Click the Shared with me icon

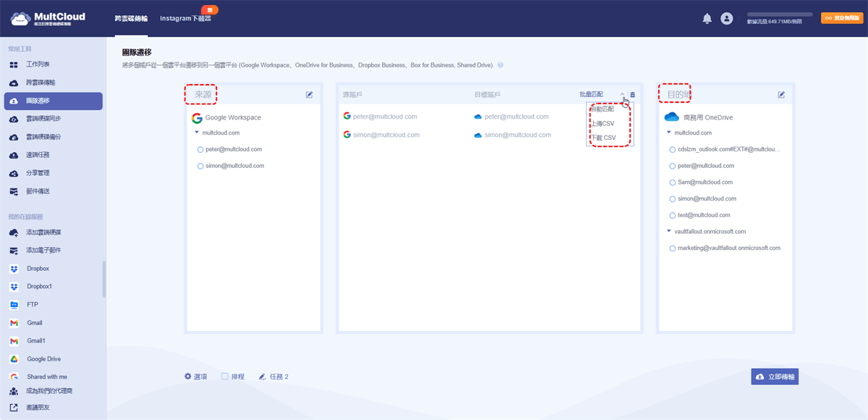tap(13, 377)
